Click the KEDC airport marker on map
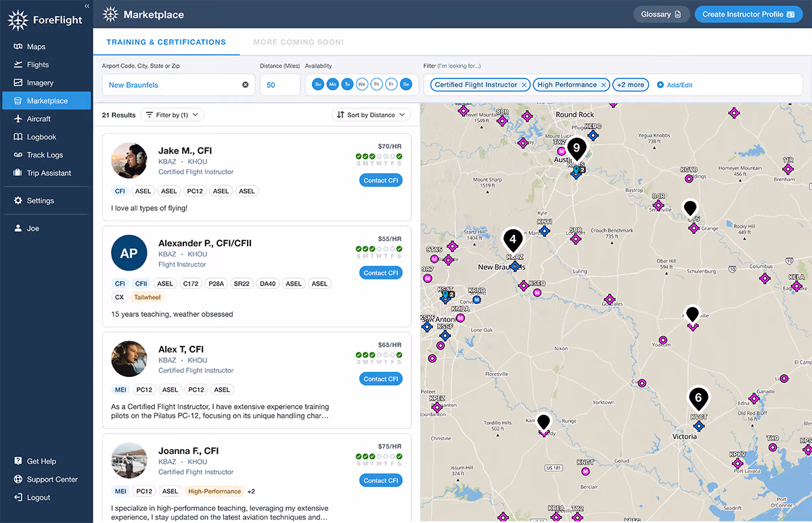 (593, 135)
